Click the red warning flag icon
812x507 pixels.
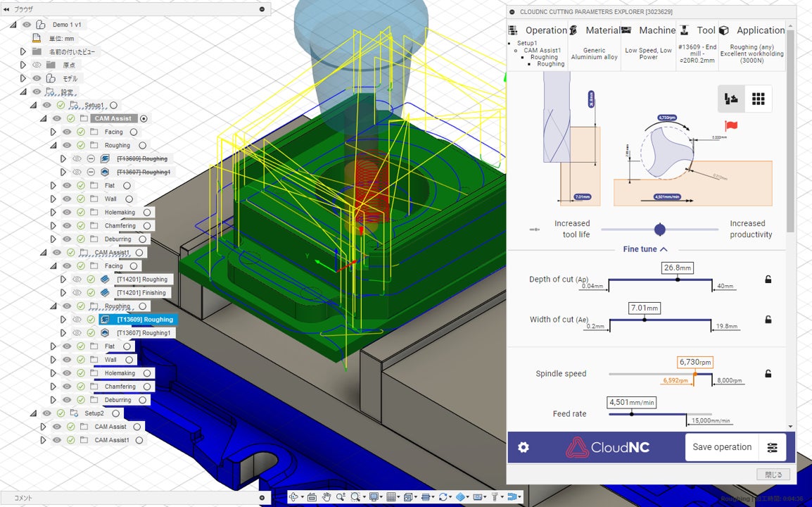point(731,126)
